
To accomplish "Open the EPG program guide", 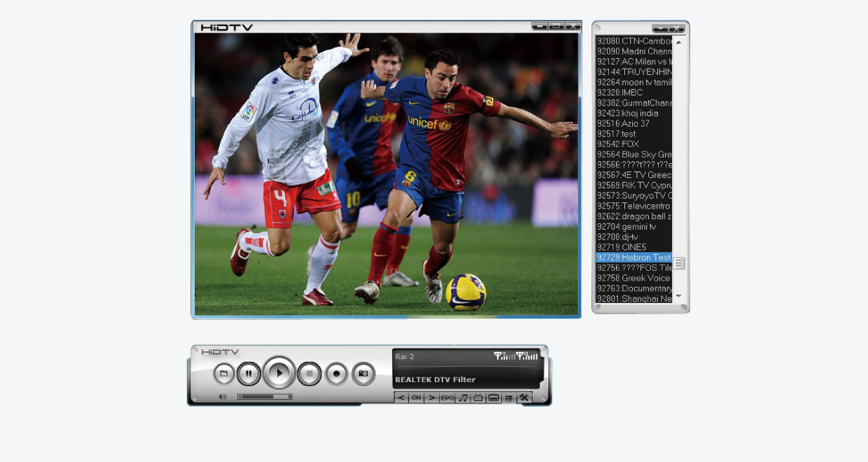I will coord(447,398).
